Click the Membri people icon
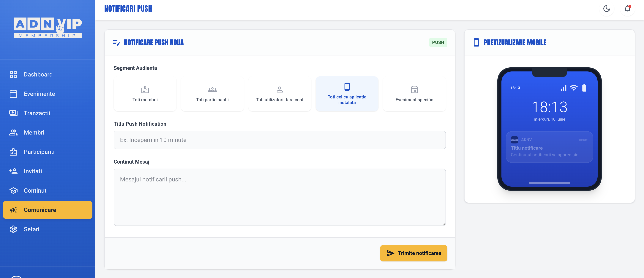The height and width of the screenshot is (278, 644). (13, 132)
